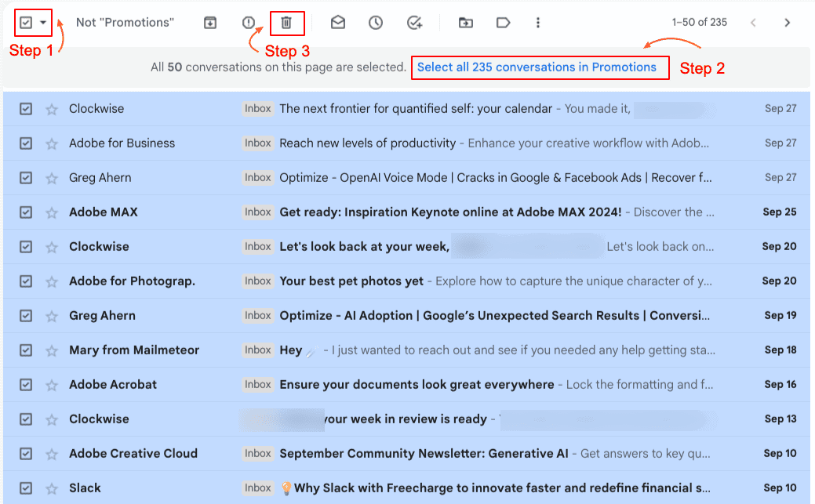Open the Move to folder icon
The height and width of the screenshot is (504, 815).
466,23
